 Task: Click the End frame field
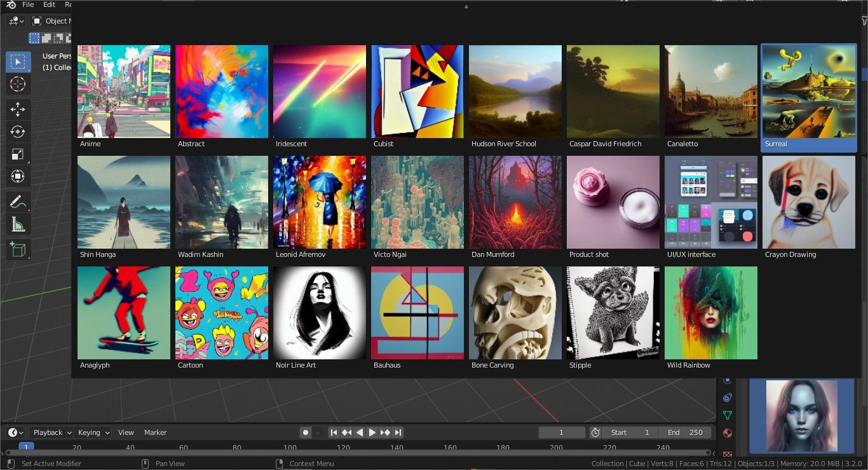coord(685,432)
